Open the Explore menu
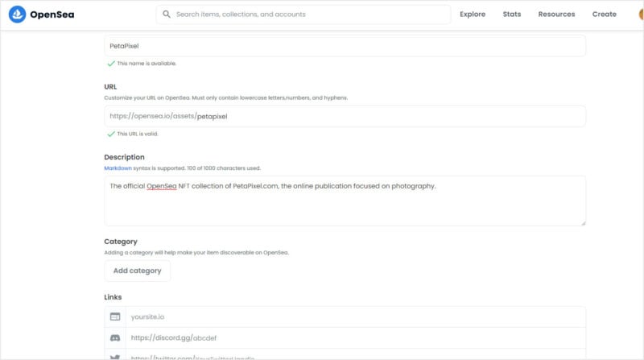Image resolution: width=644 pixels, height=360 pixels. (473, 14)
